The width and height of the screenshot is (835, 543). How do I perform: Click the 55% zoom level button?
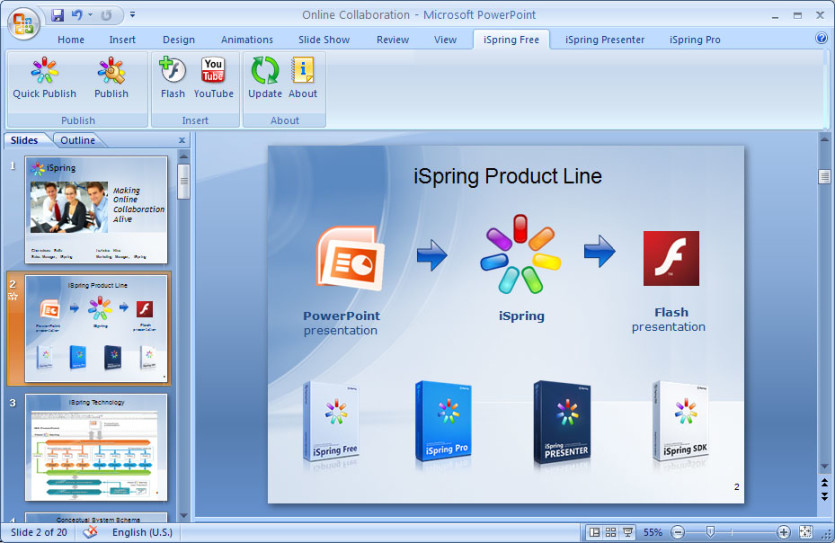(652, 532)
